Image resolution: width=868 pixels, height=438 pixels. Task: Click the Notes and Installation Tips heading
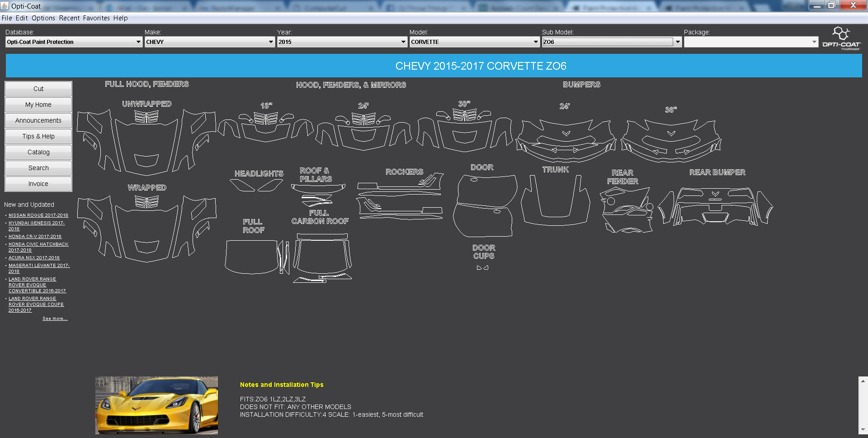pyautogui.click(x=282, y=385)
